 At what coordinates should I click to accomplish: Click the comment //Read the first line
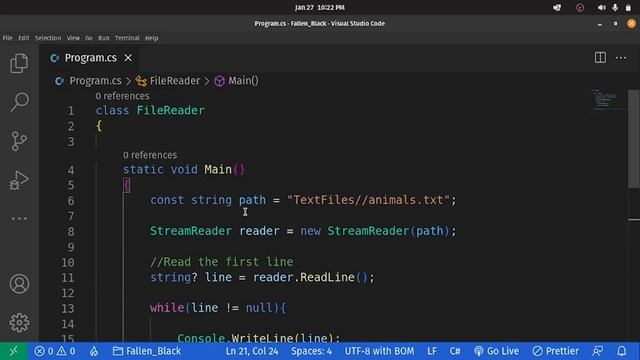point(222,262)
